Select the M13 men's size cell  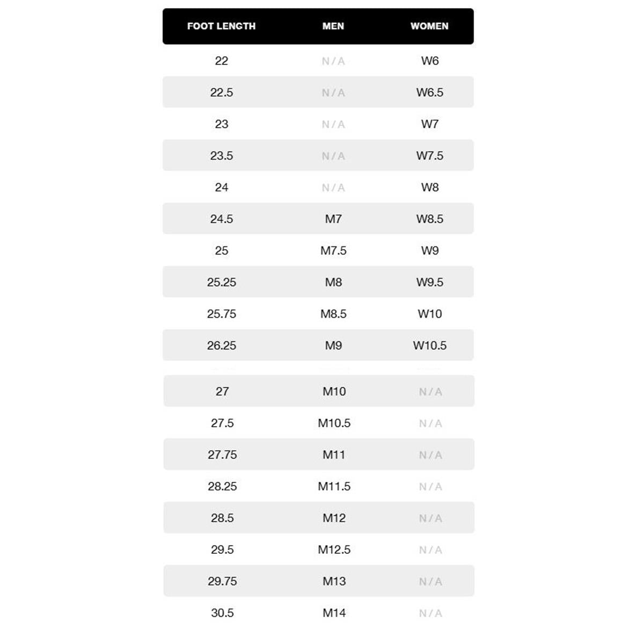[x=334, y=581]
